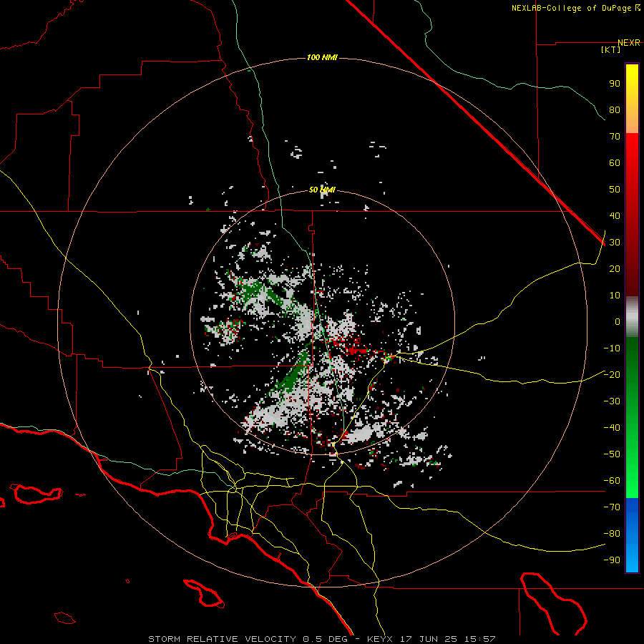644x644 pixels.
Task: Click the 50 NMI range ring label
Action: tap(322, 190)
